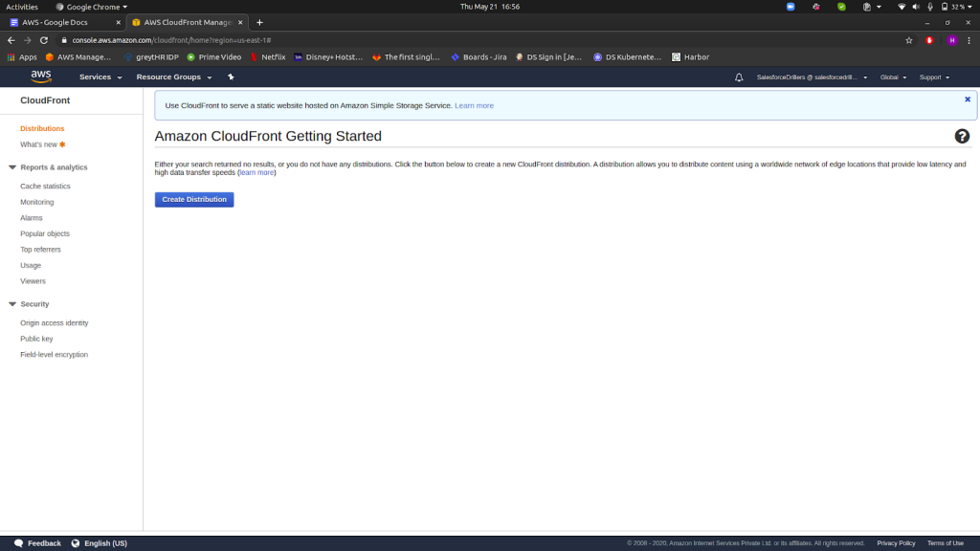The image size is (980, 551).
Task: Open Origin access identity settings
Action: click(55, 323)
